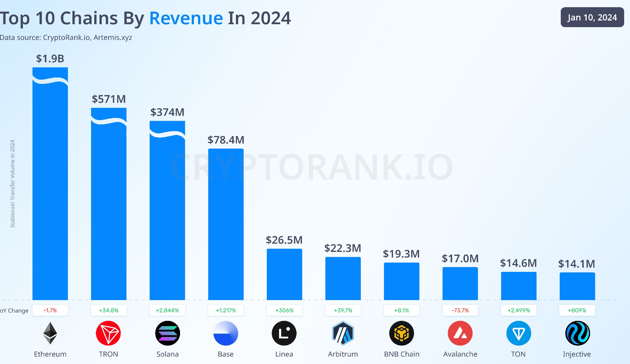
Task: Click the TRON red logo
Action: click(x=108, y=333)
